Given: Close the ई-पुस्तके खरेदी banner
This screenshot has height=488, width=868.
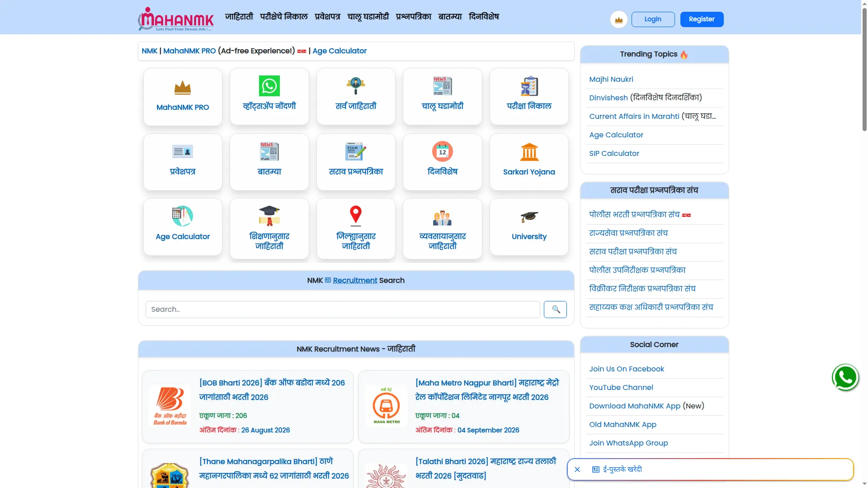Looking at the screenshot, I should point(577,469).
